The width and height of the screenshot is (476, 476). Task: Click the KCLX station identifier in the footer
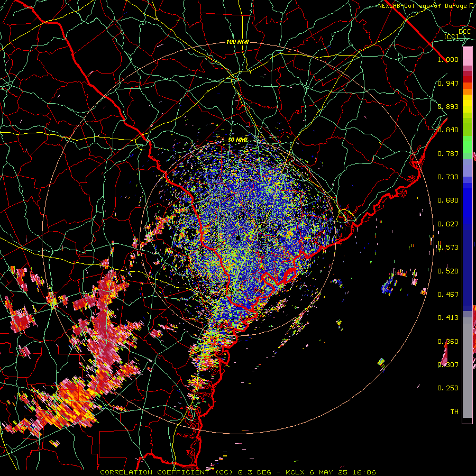pyautogui.click(x=296, y=472)
